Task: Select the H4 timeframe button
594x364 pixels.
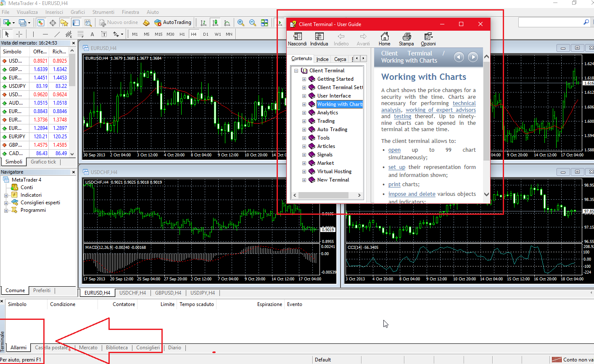Action: point(194,34)
